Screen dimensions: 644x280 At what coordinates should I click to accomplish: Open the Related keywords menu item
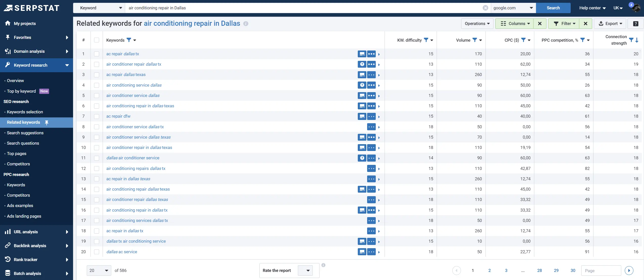[x=24, y=122]
